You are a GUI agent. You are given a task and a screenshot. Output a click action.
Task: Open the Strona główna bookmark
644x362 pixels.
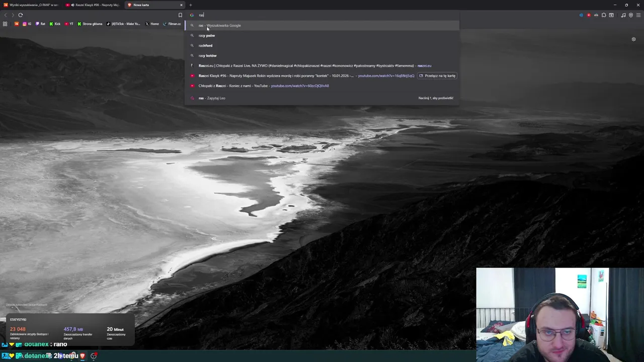90,24
